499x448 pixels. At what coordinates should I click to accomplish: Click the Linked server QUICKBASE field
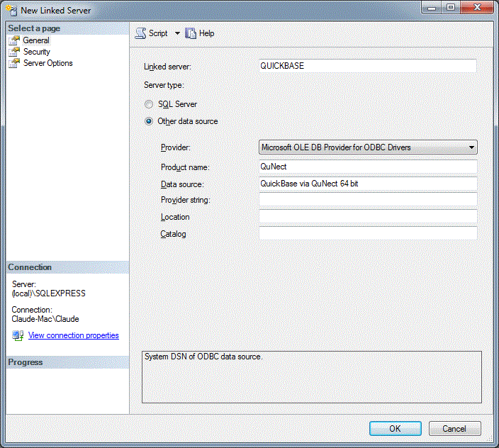coord(368,66)
